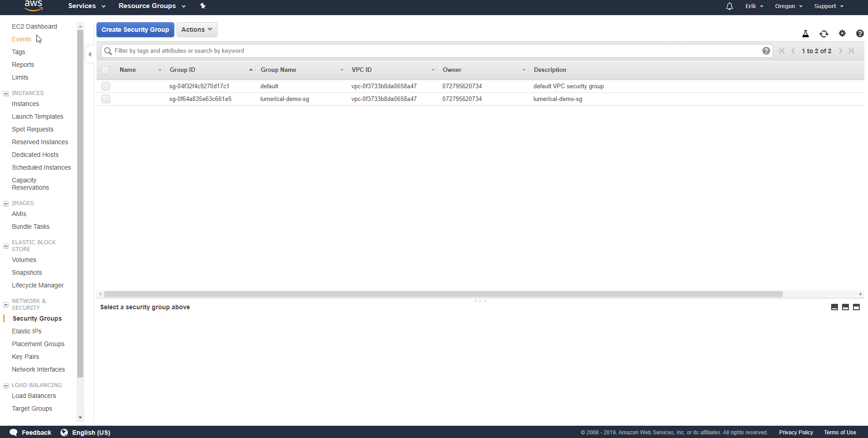Click the sidebar vertical scrollbar

pos(80,204)
